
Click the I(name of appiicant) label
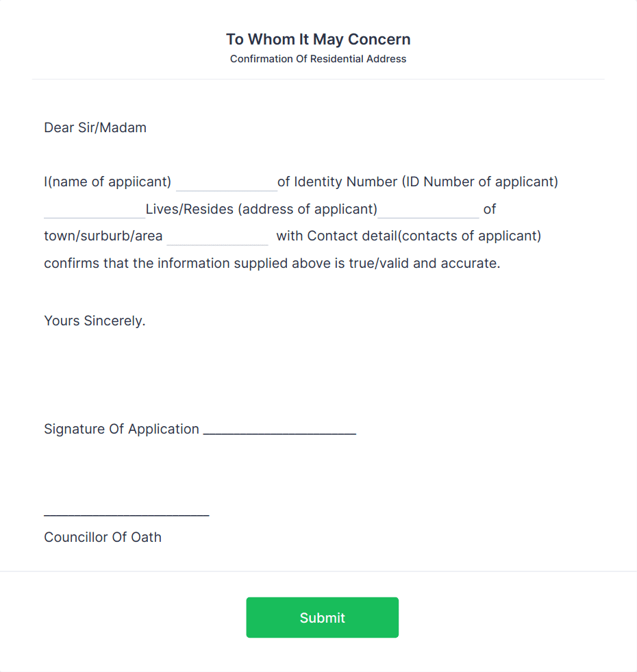[107, 182]
